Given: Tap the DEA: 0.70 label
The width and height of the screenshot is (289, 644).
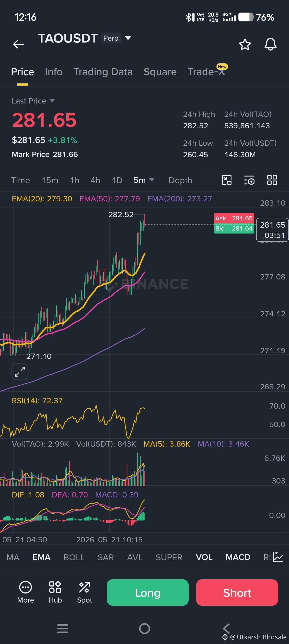Looking at the screenshot, I should click(70, 495).
